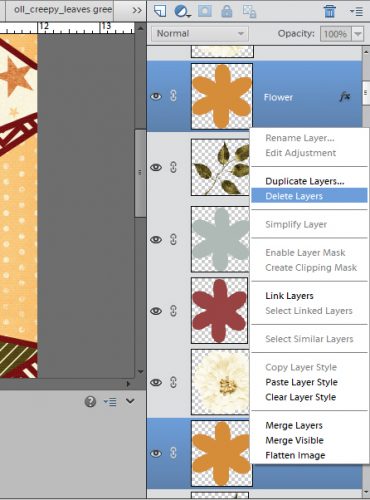The image size is (370, 500).
Task: Toggle link icon on the cream flower layer
Action: point(173,382)
